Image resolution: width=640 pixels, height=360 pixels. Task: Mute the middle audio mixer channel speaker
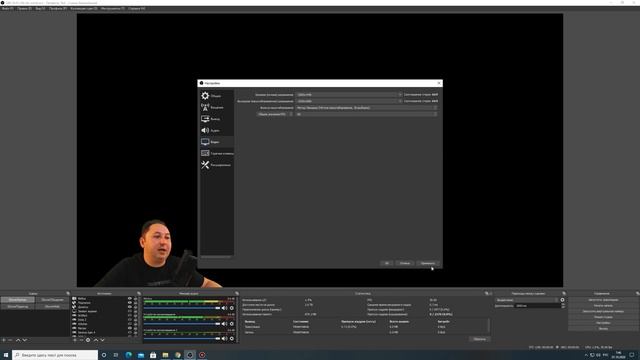[224, 323]
